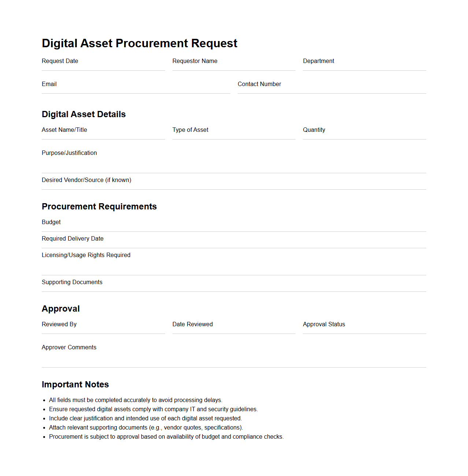The width and height of the screenshot is (468, 476).
Task: Select the Type of Asset field
Action: [x=234, y=135]
